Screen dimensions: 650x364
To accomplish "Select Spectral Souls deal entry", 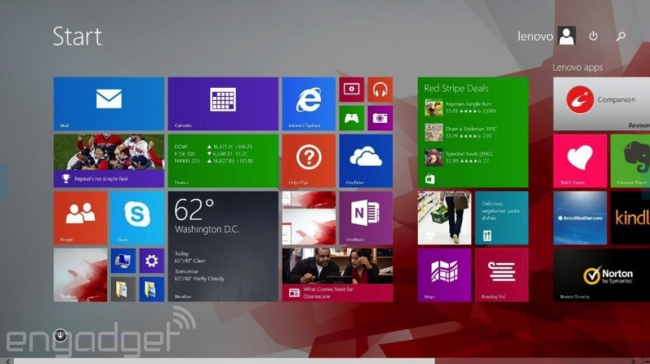I will [458, 157].
